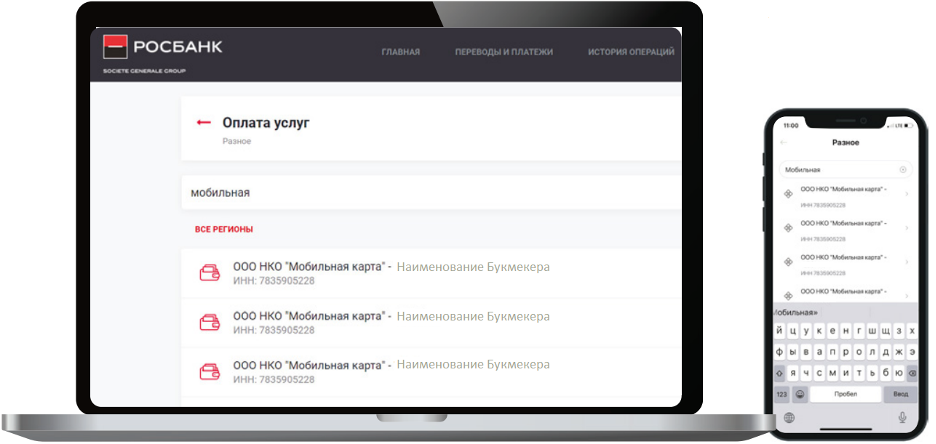This screenshot has width=936, height=444.
Task: Open the third phone result via its chevron
Action: coord(907,261)
